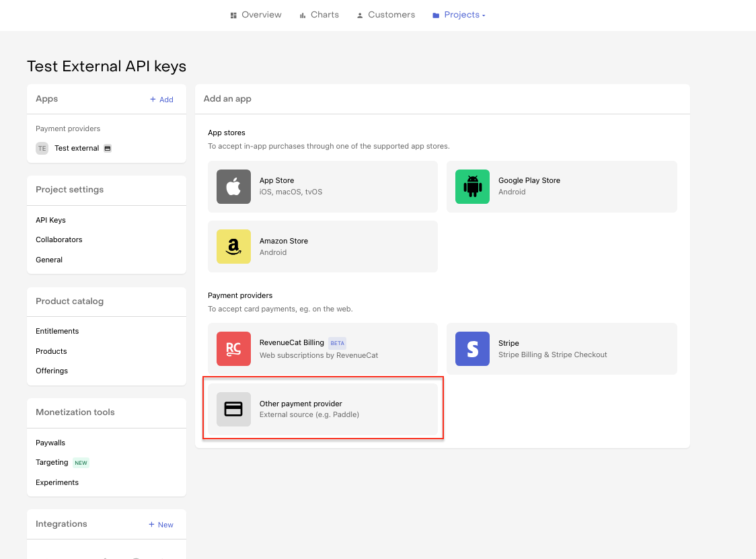Click the TE avatar for Test external

42,148
